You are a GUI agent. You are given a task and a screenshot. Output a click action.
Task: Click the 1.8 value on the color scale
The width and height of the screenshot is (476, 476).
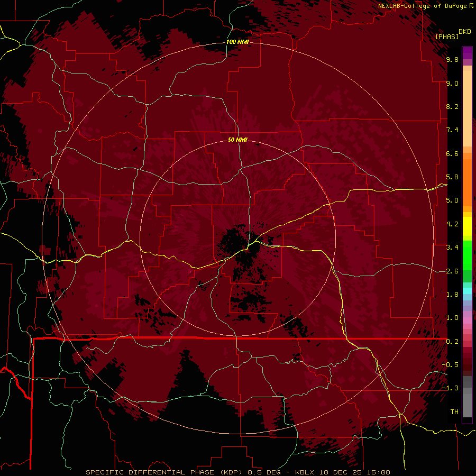click(452, 295)
